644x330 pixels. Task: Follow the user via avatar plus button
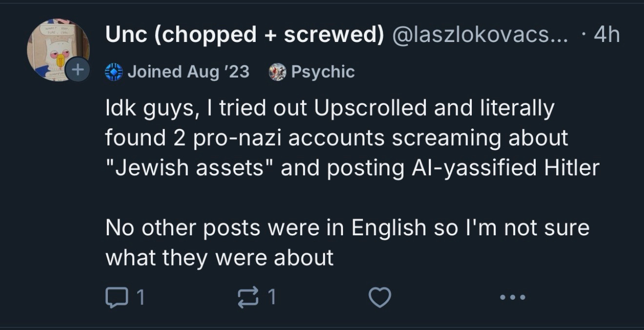(x=78, y=70)
